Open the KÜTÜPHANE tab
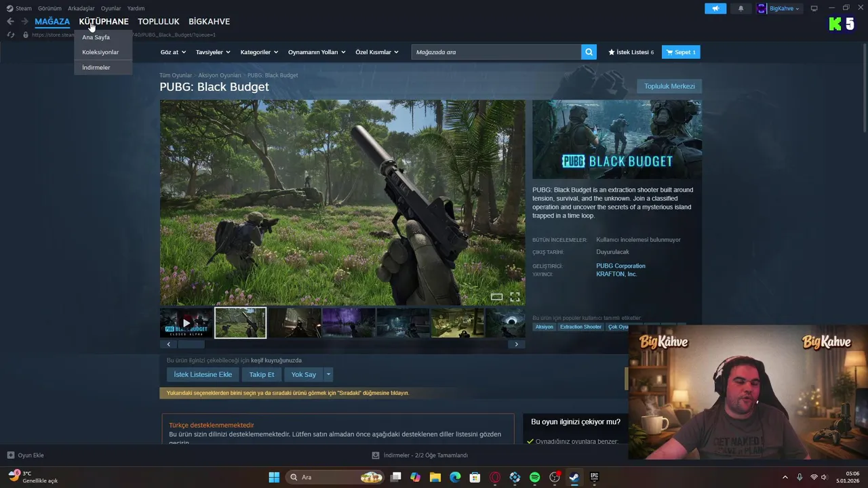 point(104,22)
